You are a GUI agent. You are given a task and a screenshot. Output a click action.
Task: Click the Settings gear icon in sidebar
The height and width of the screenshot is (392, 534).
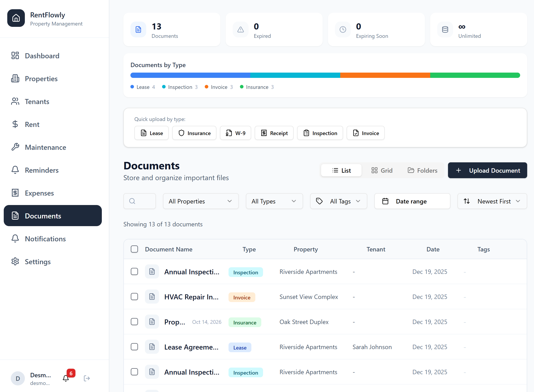[15, 262]
